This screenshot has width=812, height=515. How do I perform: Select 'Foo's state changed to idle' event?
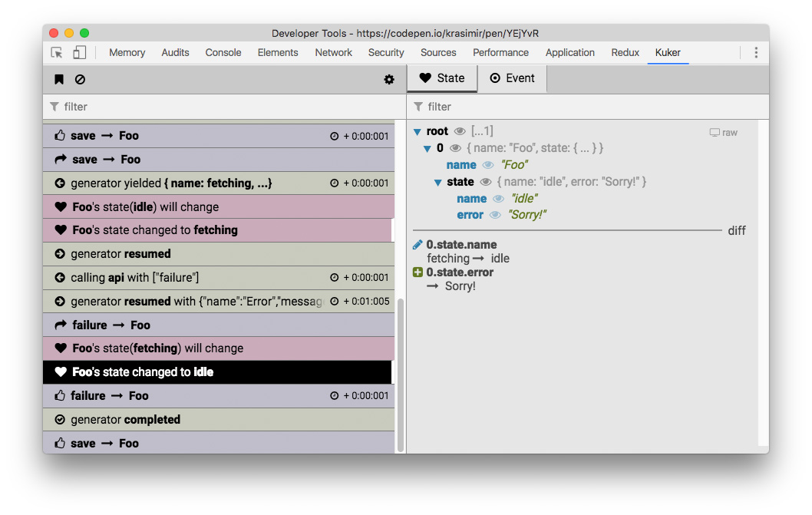click(x=217, y=372)
